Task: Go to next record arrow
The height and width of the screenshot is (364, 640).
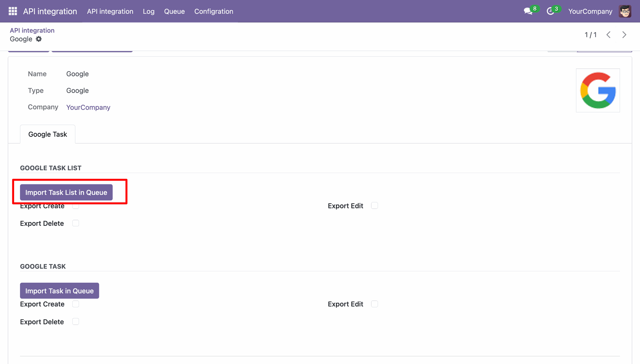Action: pos(624,35)
